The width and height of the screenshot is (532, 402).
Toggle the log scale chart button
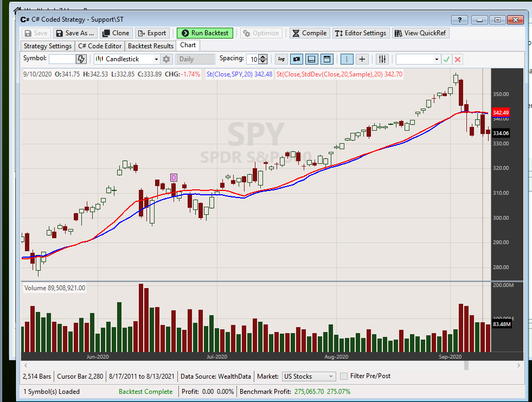[x=281, y=59]
